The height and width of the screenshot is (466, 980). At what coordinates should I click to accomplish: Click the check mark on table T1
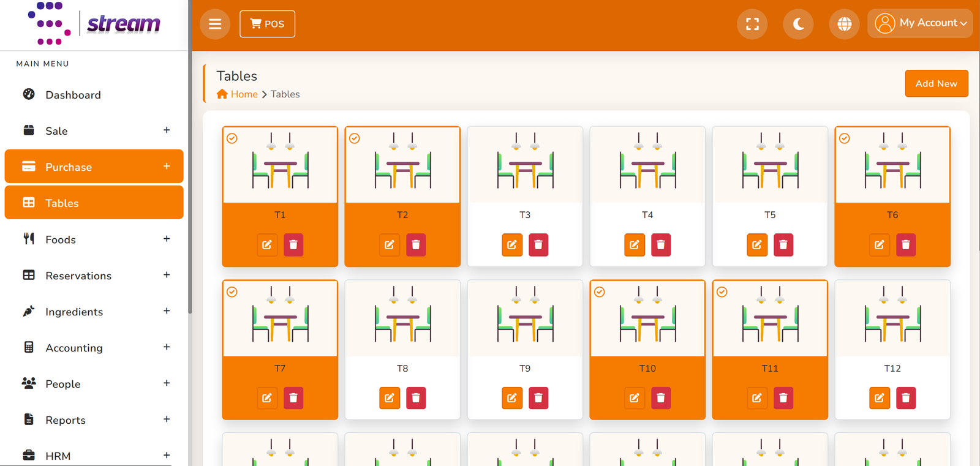coord(232,138)
